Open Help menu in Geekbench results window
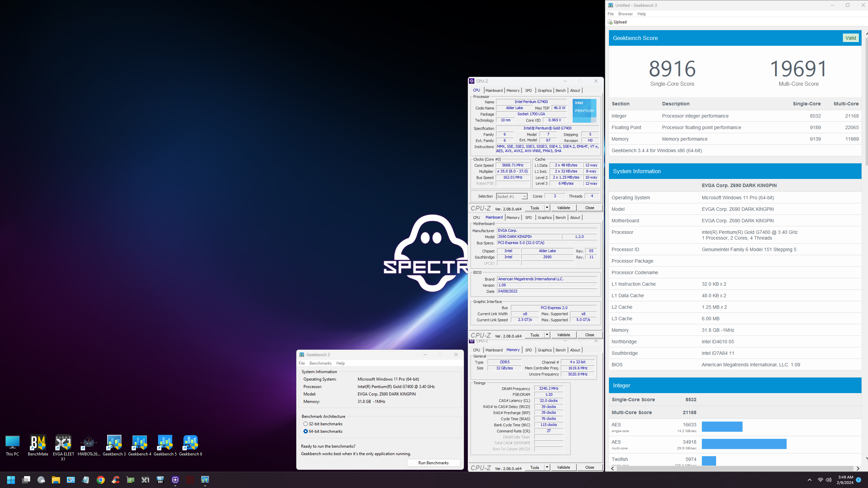 click(642, 14)
